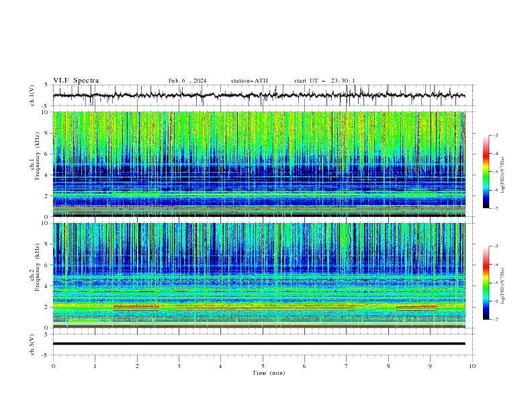Click the ch.2 spectrogram color bar
The height and width of the screenshot is (411, 532).
[x=486, y=283]
